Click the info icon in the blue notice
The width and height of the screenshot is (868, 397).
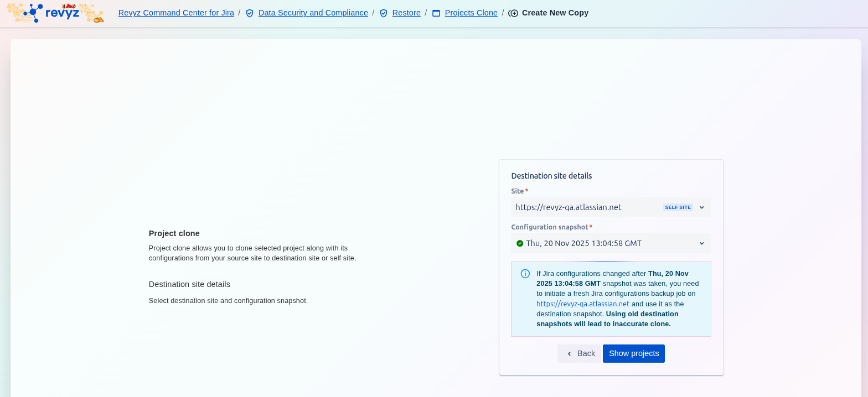coord(525,274)
